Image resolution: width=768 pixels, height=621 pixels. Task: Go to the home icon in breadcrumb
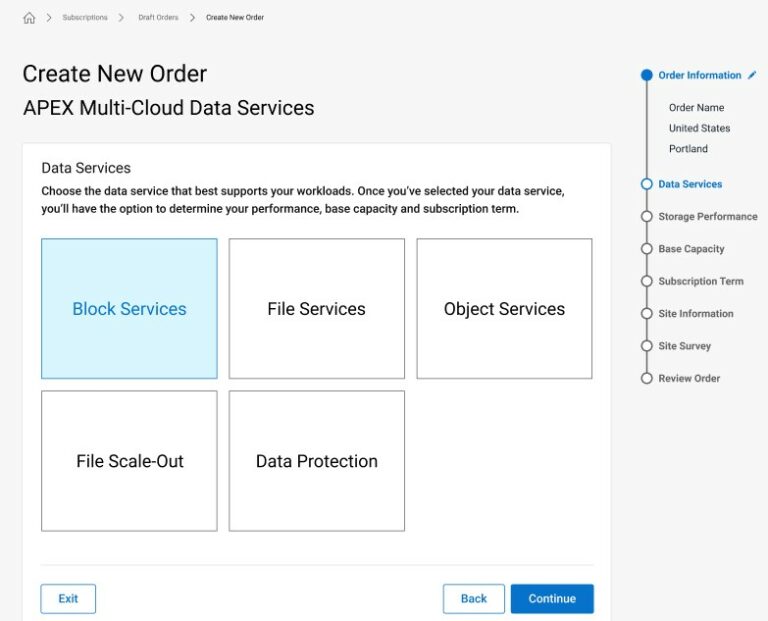click(x=29, y=18)
